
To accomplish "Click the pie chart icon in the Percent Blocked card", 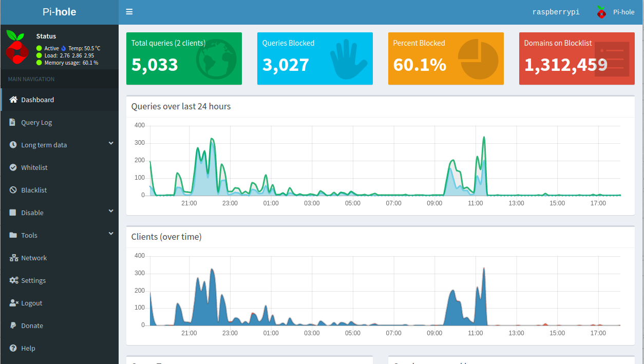I will (478, 60).
